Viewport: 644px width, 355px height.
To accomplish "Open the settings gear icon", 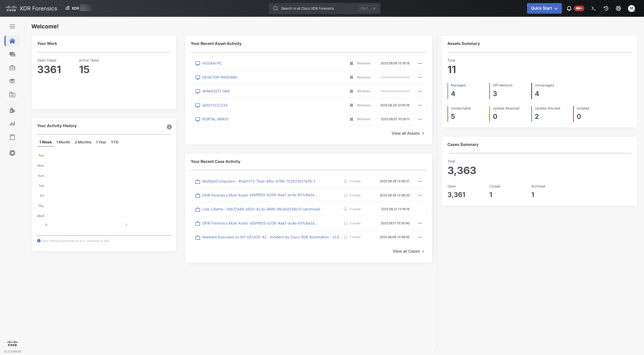I will click(618, 8).
